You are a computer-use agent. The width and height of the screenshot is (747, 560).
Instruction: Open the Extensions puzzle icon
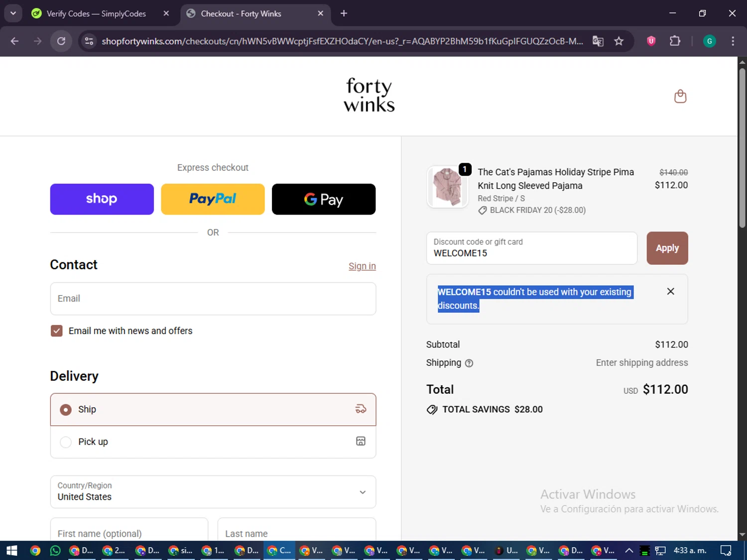click(x=675, y=41)
